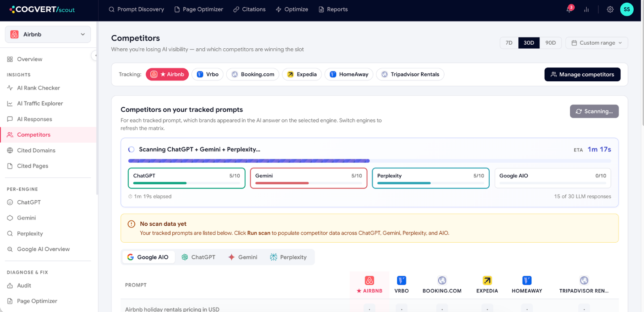644x312 pixels.
Task: Toggle the HomeAway tracking chip
Action: point(349,74)
